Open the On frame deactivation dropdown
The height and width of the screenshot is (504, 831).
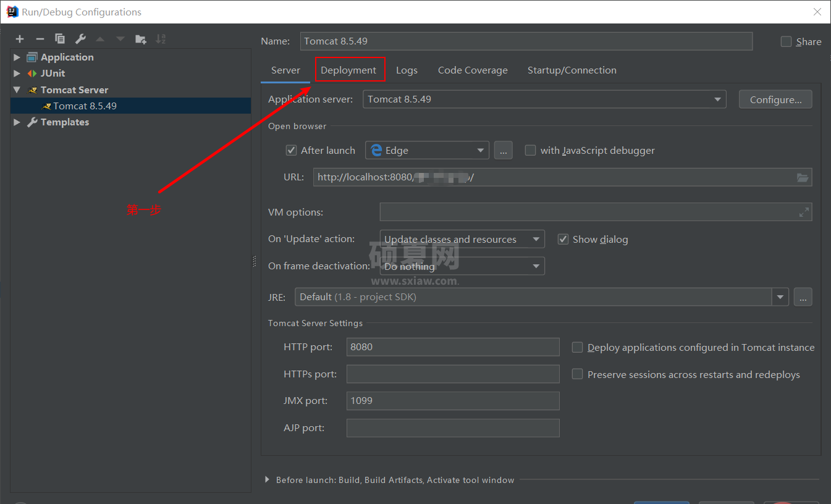(x=462, y=266)
